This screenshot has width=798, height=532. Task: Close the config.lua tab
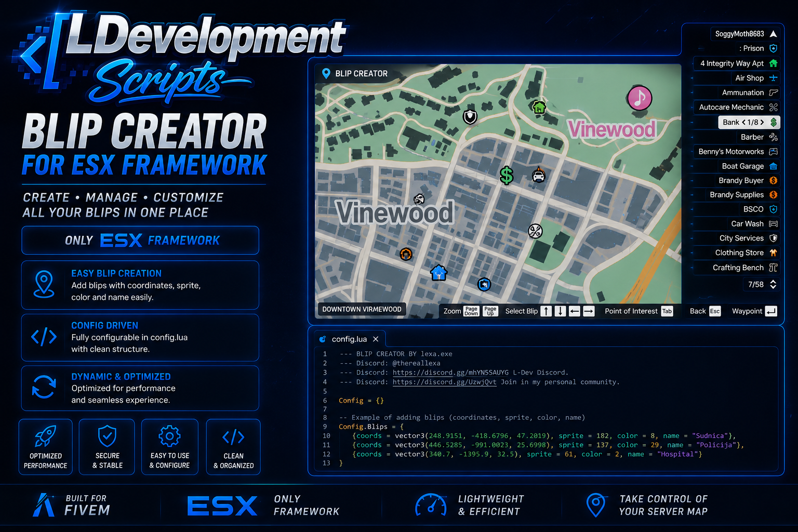[x=376, y=339]
